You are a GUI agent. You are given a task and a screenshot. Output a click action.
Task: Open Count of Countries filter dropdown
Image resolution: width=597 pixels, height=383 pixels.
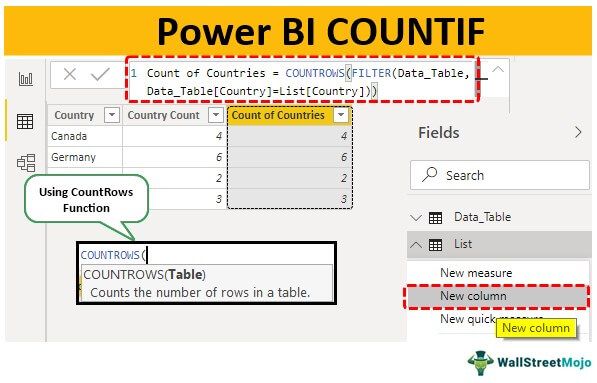[341, 115]
